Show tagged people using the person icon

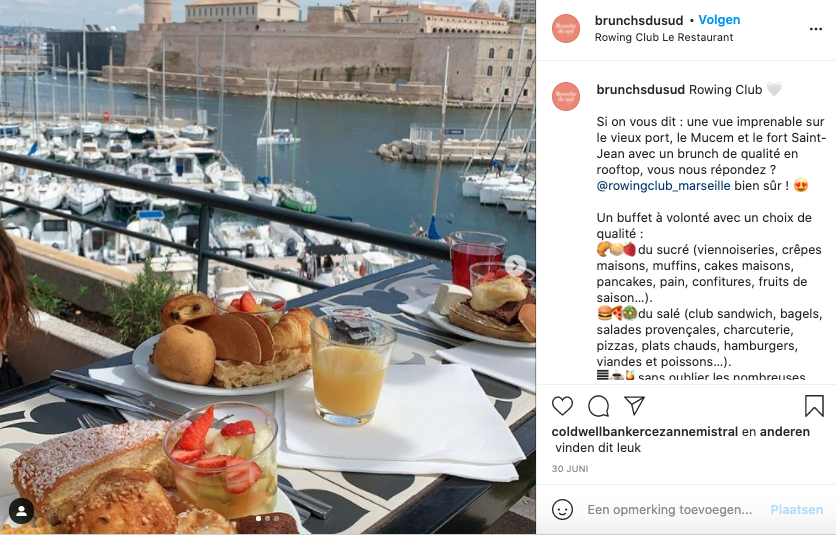click(21, 511)
